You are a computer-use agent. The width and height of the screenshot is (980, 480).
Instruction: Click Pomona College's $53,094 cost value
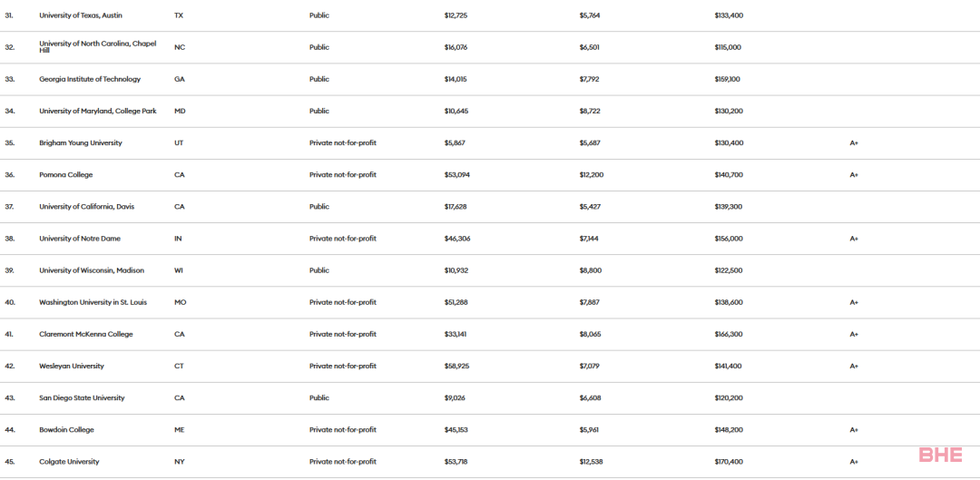[x=456, y=175]
